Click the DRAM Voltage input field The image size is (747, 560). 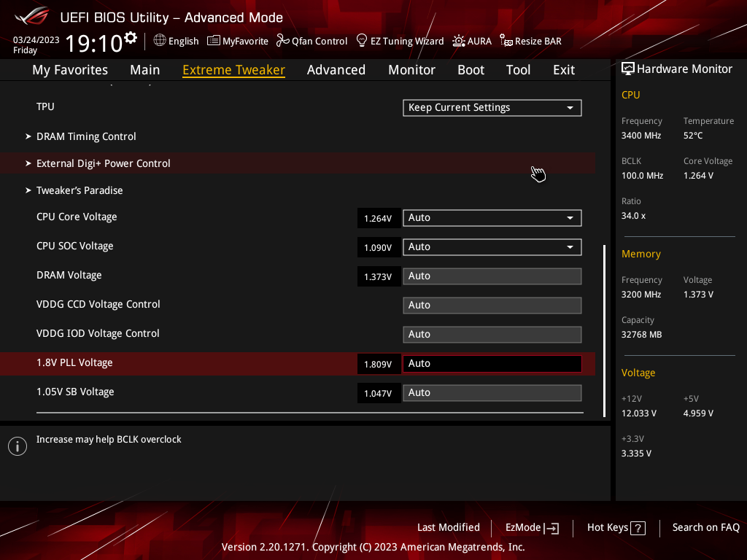point(492,276)
